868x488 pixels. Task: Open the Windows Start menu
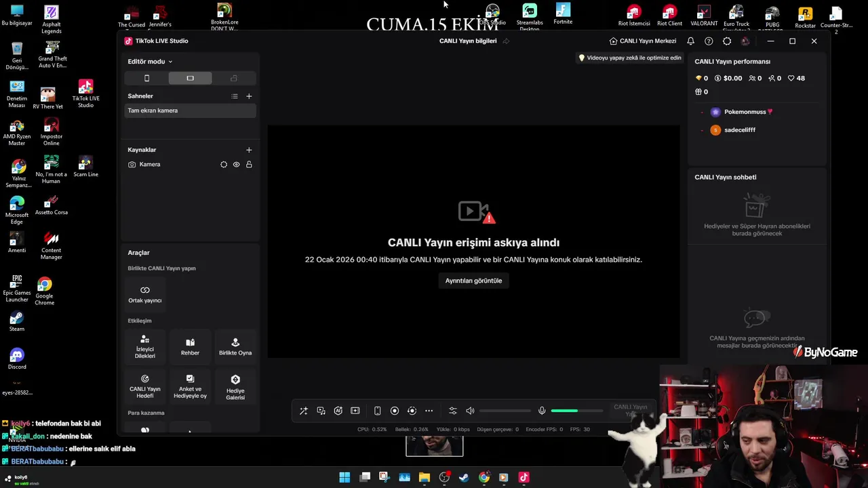(x=344, y=477)
